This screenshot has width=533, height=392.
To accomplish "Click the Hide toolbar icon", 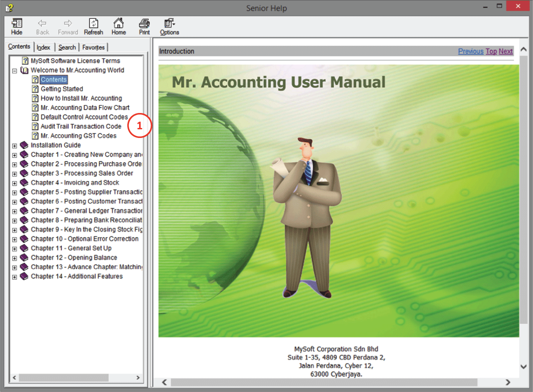I will 17,23.
